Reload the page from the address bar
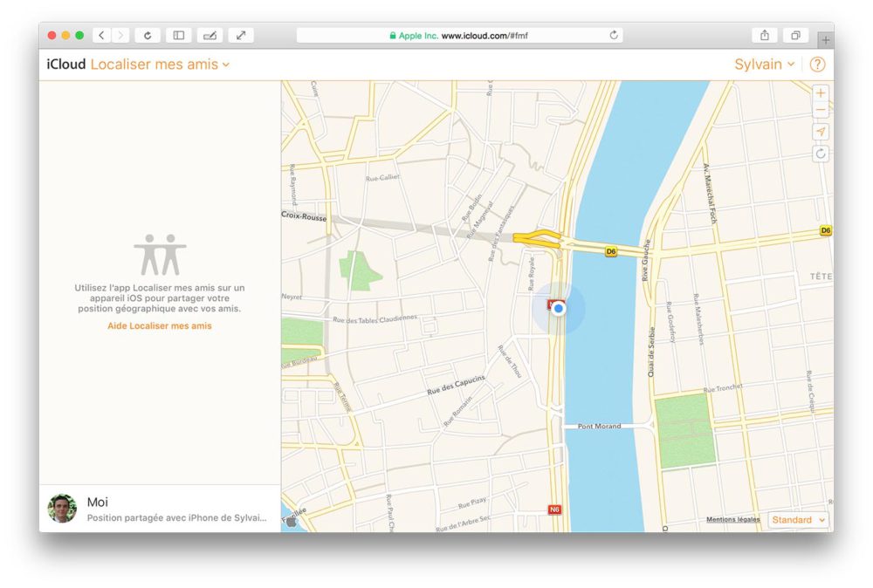Viewport: 873px width, 588px height. 614,35
